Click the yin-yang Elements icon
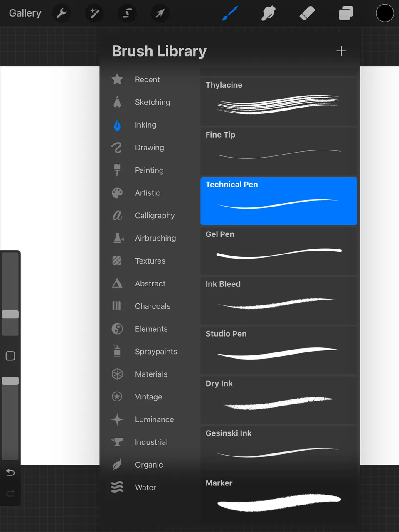Viewport: 399px width, 532px height. point(117,329)
